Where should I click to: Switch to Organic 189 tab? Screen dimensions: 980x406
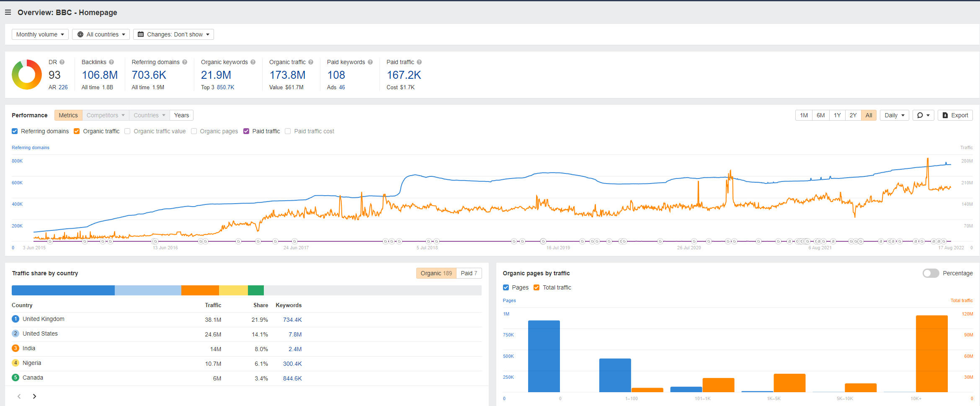pyautogui.click(x=436, y=273)
